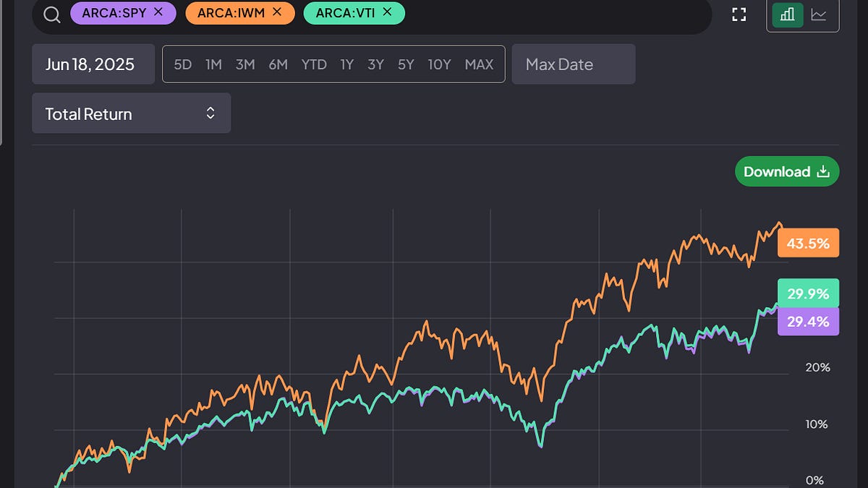This screenshot has height=488, width=868.
Task: Click the 20% axis label
Action: point(817,367)
